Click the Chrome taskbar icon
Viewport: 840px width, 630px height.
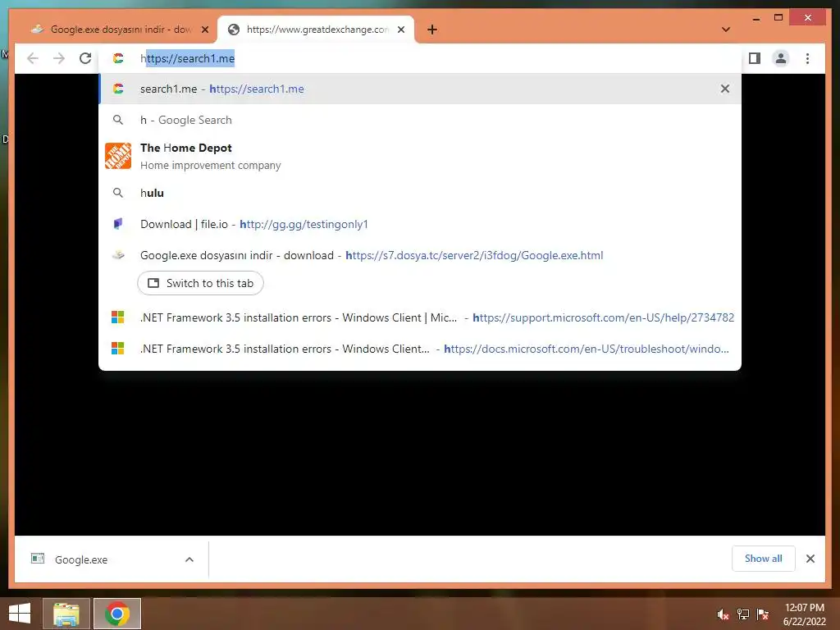click(117, 614)
